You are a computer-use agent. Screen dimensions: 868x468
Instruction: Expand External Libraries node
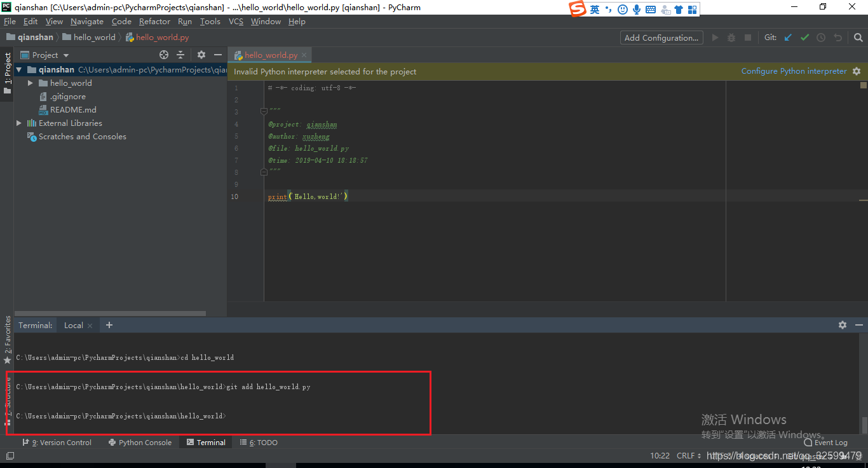pyautogui.click(x=19, y=123)
